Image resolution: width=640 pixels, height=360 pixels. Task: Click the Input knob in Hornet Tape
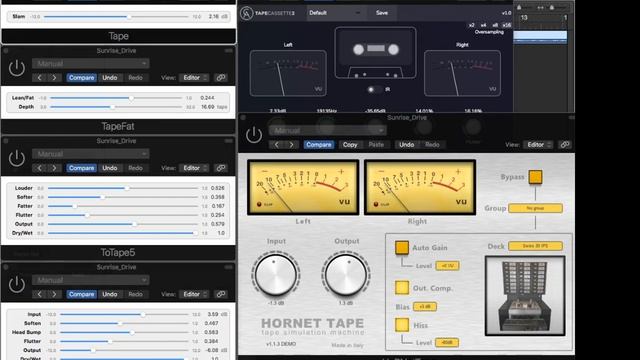(x=276, y=274)
